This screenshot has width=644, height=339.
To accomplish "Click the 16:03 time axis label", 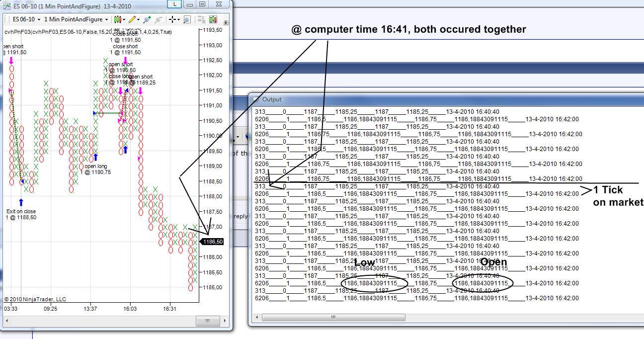I will coord(130,309).
